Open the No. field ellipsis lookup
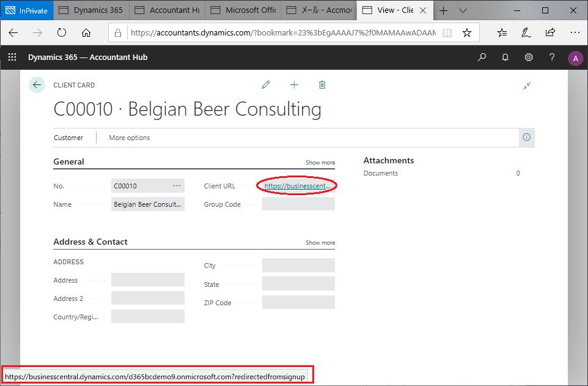The height and width of the screenshot is (386, 588). [177, 185]
